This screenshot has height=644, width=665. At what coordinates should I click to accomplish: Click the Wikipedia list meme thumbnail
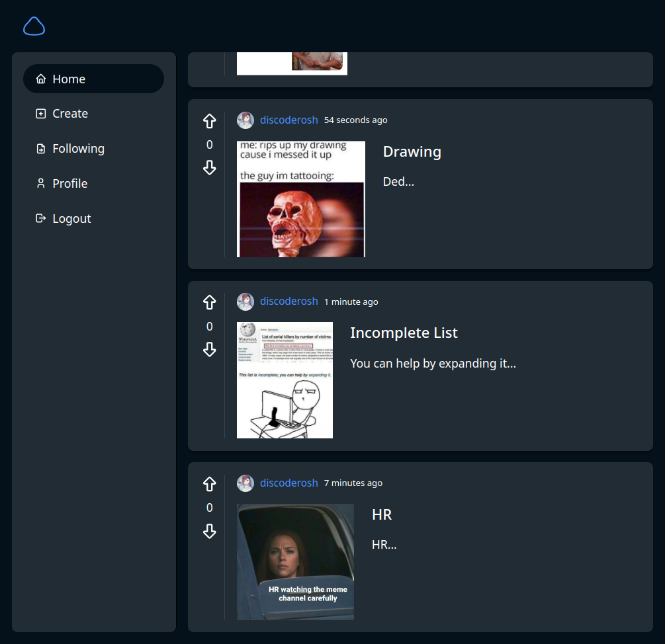click(285, 380)
